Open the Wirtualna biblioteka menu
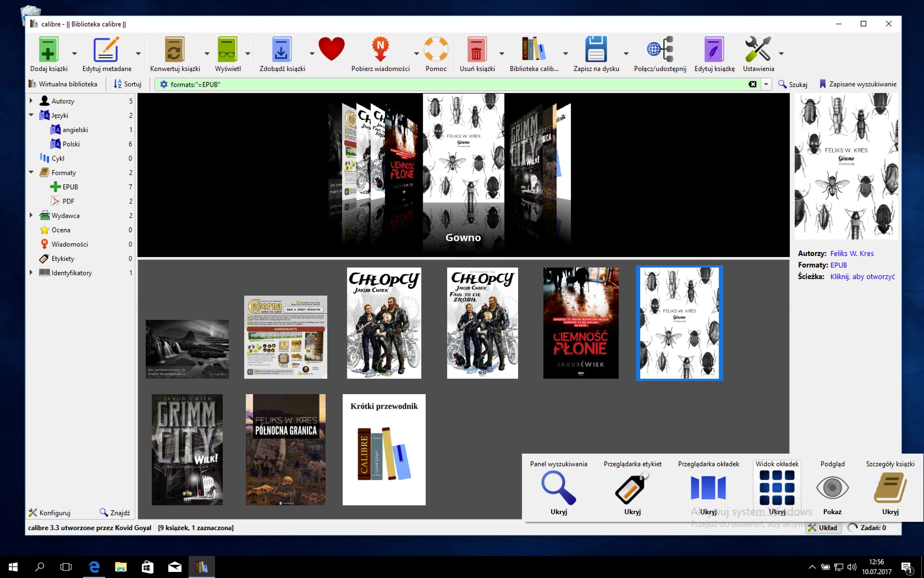Screen dimensions: 924x578 pos(63,84)
